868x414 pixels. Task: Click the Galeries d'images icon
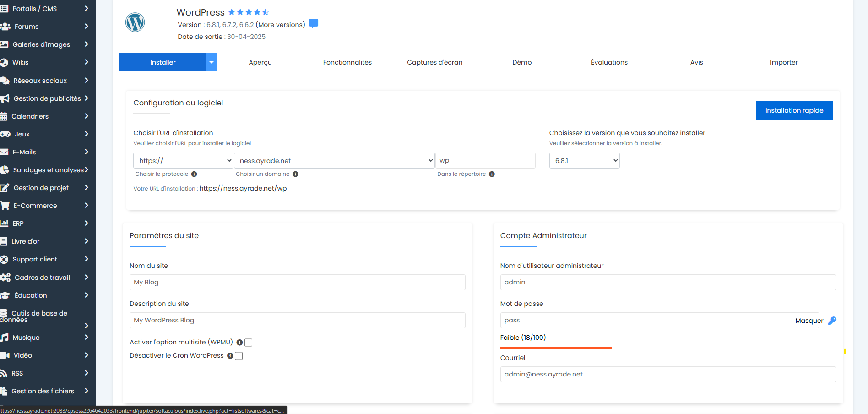point(4,44)
